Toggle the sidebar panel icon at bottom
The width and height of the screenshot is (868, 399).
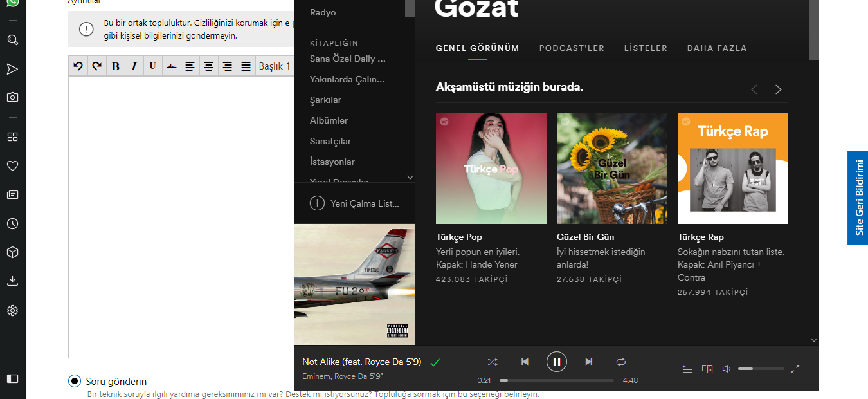12,378
